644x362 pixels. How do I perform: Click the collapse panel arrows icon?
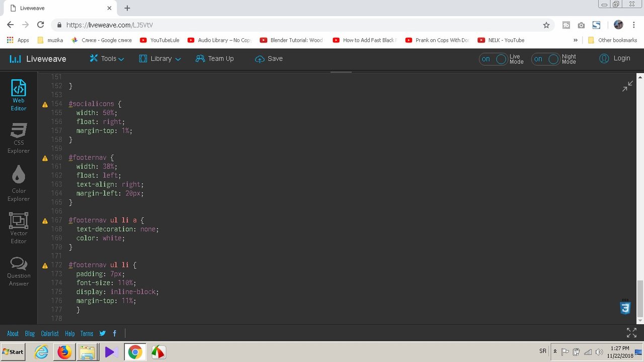pyautogui.click(x=627, y=86)
